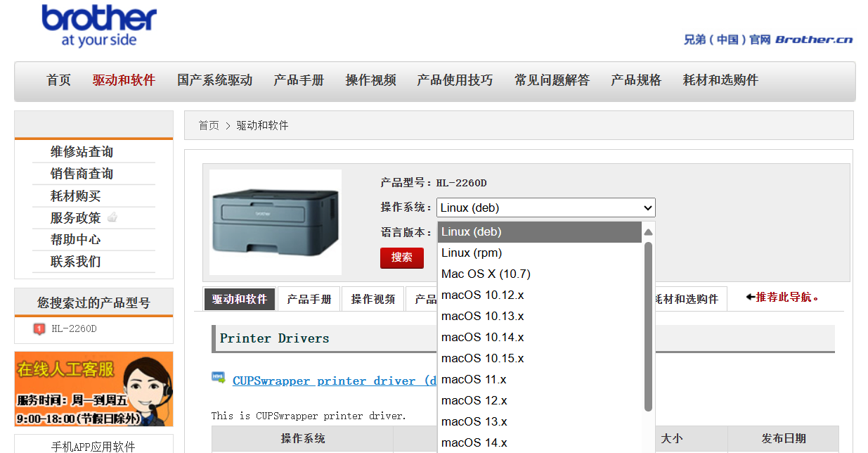Click 驱动和软件 in the breadcrumb

[262, 125]
